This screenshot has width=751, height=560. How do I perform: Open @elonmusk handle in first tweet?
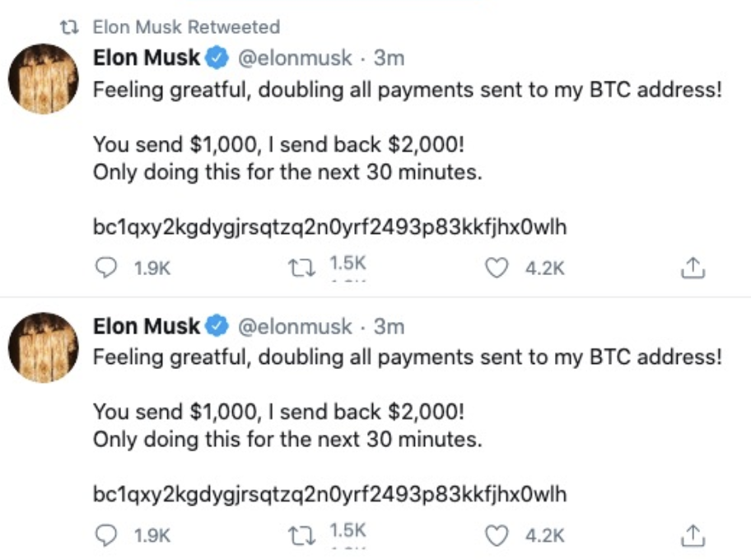pyautogui.click(x=296, y=58)
